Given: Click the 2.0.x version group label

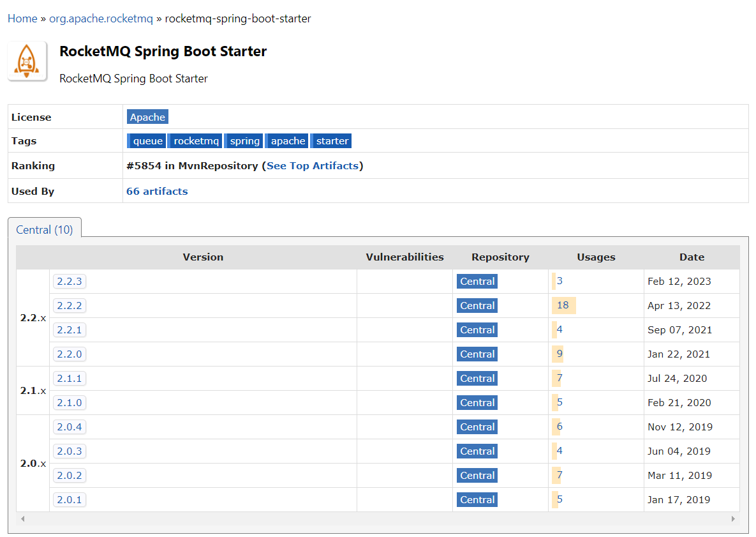Looking at the screenshot, I should (x=33, y=464).
